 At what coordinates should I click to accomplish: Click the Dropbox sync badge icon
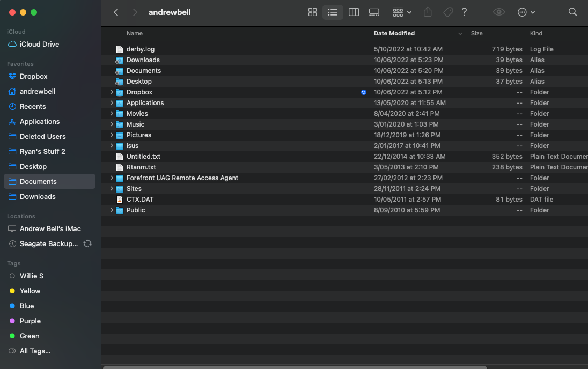tap(364, 92)
